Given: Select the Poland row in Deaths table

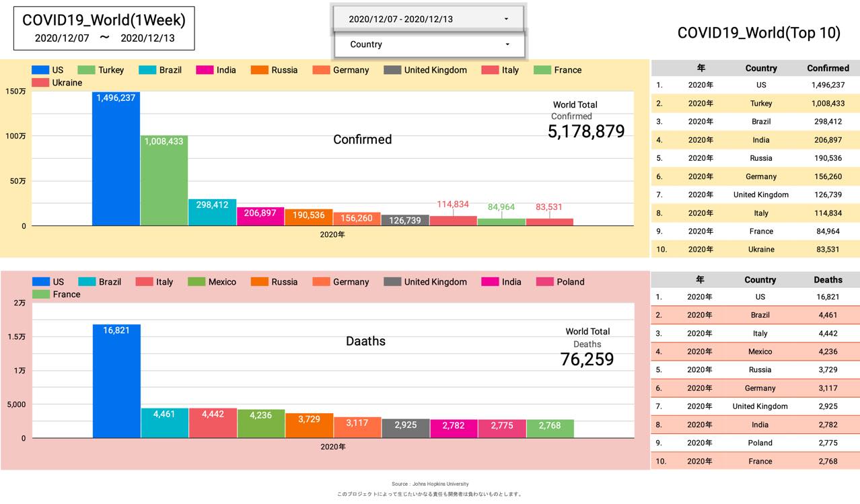Looking at the screenshot, I should click(755, 443).
